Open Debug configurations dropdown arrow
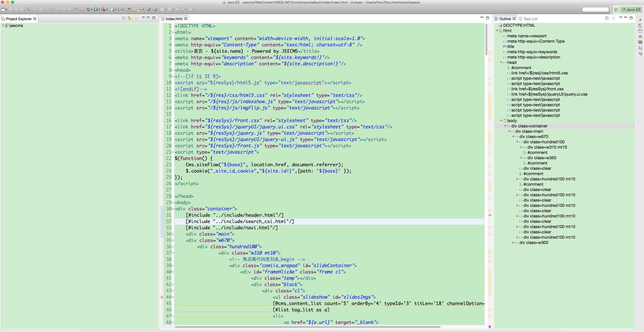This screenshot has width=644, height=332. [x=91, y=10]
